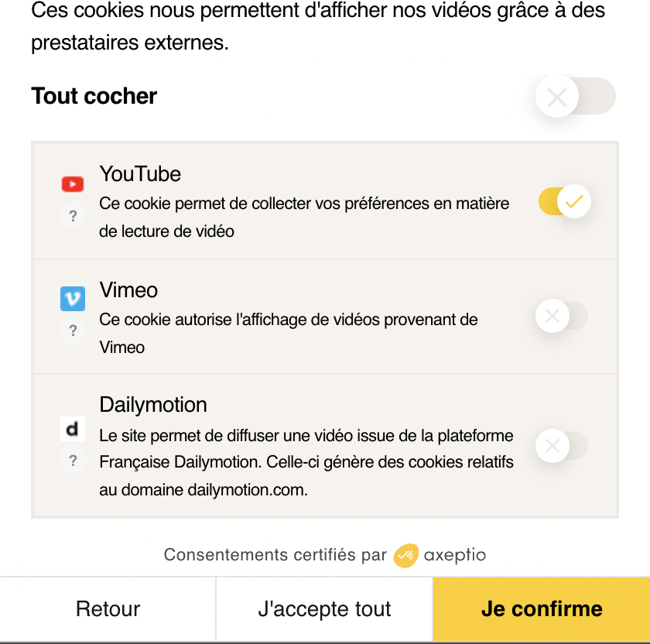Click the Vimeo vendor title
Screen dimensions: 650x644
(128, 290)
